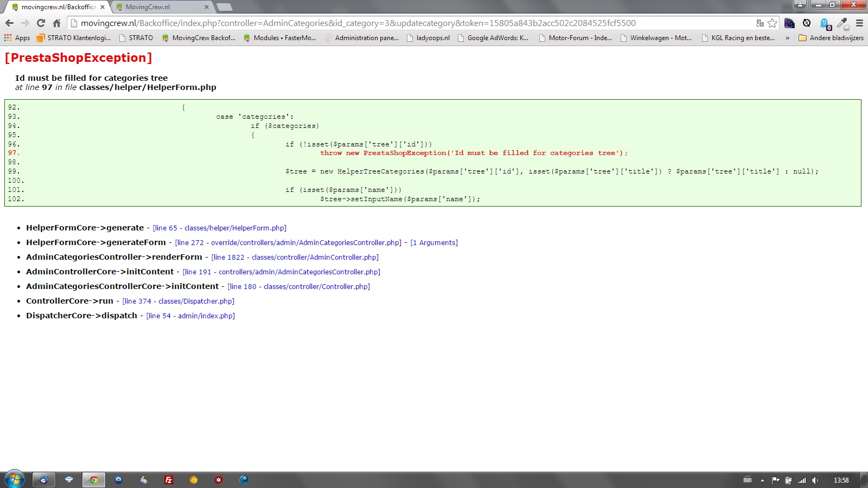The width and height of the screenshot is (868, 488).
Task: Open the Google AdWords bookmark
Action: point(493,38)
